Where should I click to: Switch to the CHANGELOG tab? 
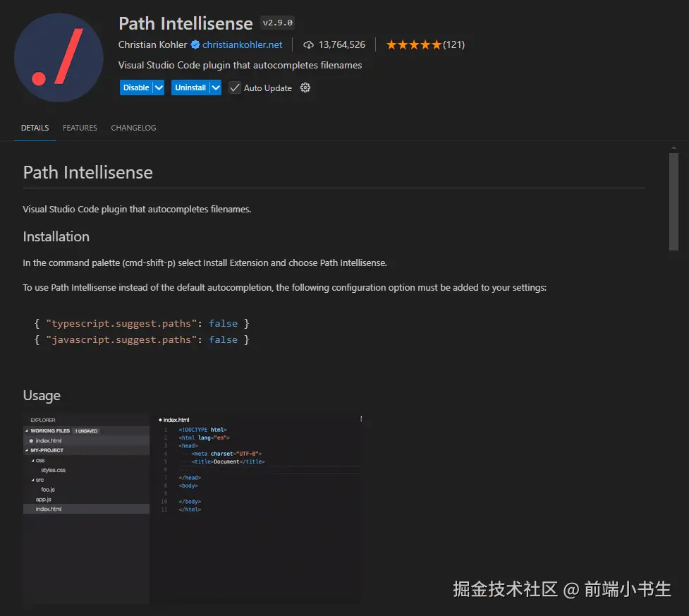[x=133, y=128]
